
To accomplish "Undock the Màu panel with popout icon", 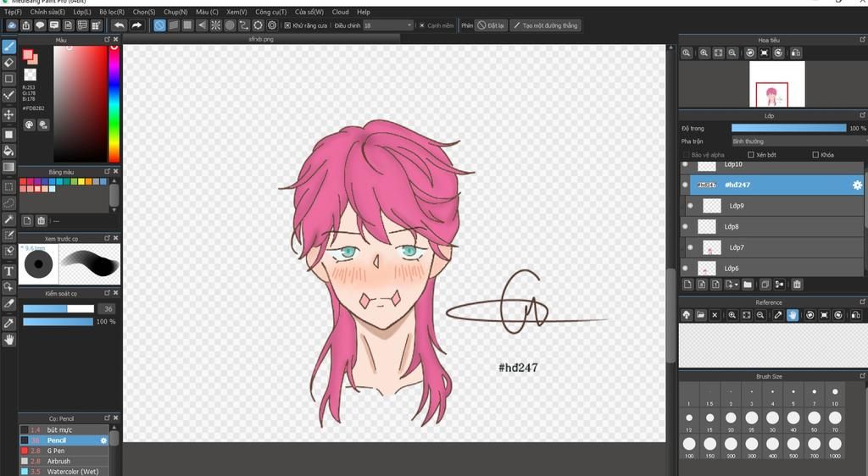I will point(108,40).
